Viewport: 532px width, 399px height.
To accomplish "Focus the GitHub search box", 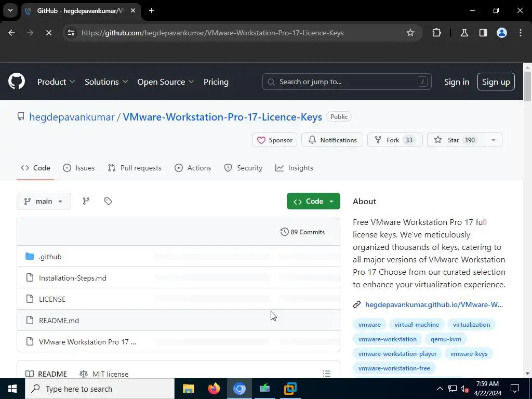I will click(347, 82).
